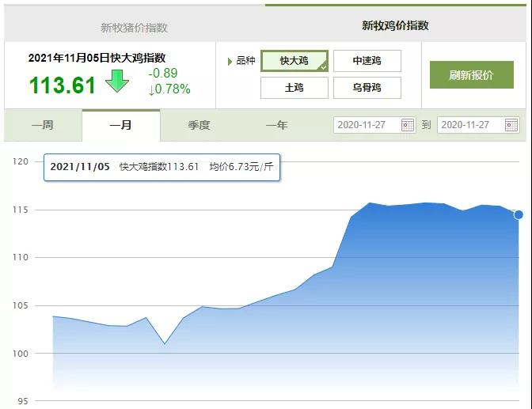Choose the 中速鸡 variety option
This screenshot has width=532, height=409.
367,61
